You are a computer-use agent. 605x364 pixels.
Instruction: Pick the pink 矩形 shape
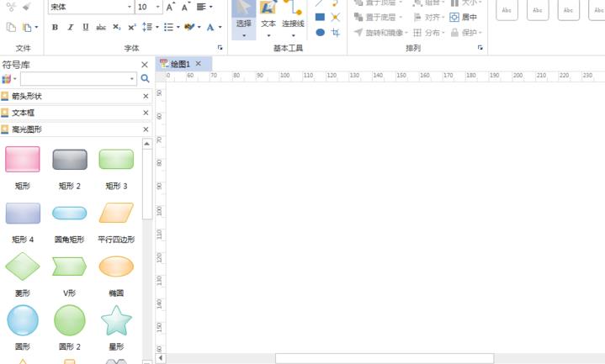(x=23, y=159)
